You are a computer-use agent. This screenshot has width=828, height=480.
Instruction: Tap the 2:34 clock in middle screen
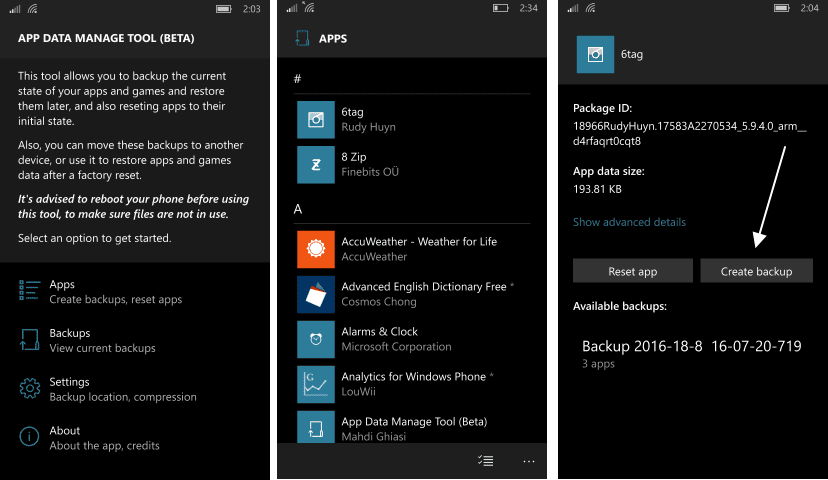[528, 8]
